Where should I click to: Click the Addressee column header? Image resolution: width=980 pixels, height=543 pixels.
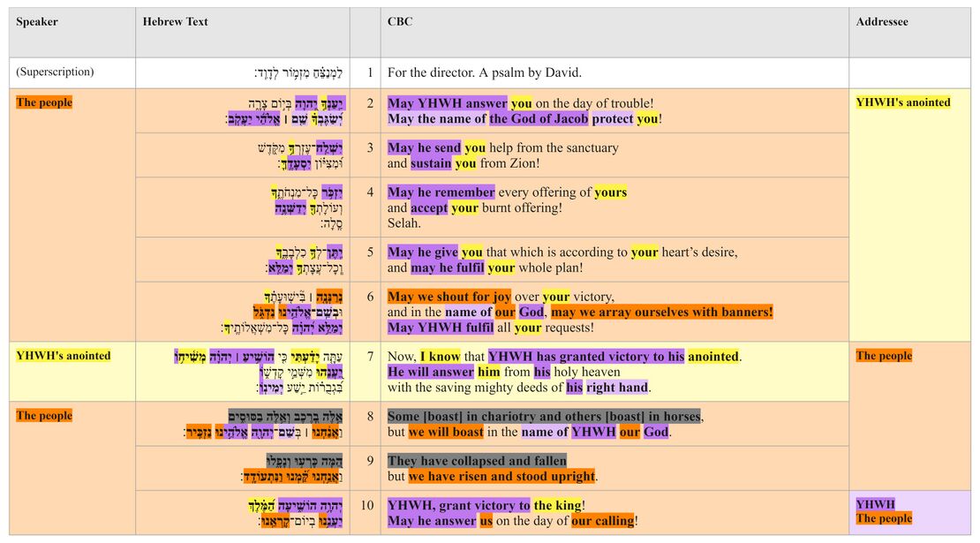point(881,22)
